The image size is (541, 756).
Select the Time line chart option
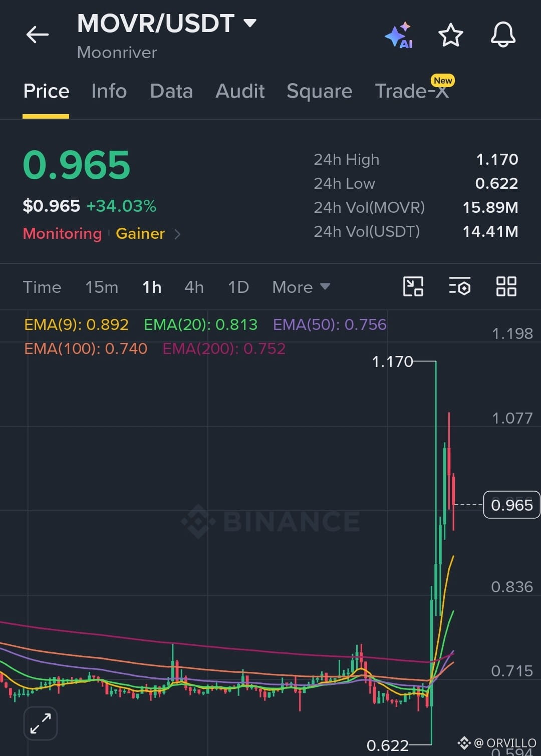coord(42,287)
